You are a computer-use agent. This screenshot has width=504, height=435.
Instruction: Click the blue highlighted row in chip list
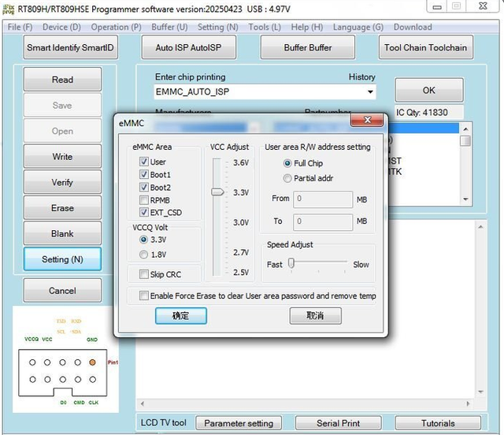[424, 128]
